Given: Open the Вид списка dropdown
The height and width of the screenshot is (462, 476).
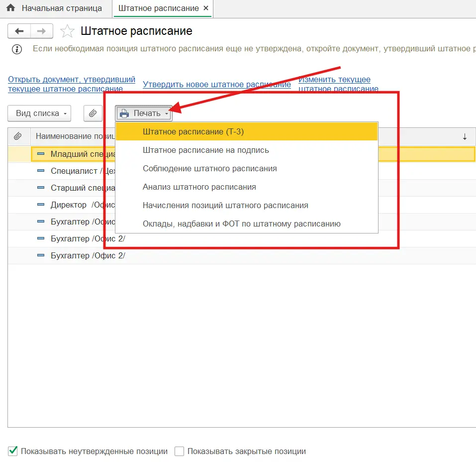Looking at the screenshot, I should 39,114.
